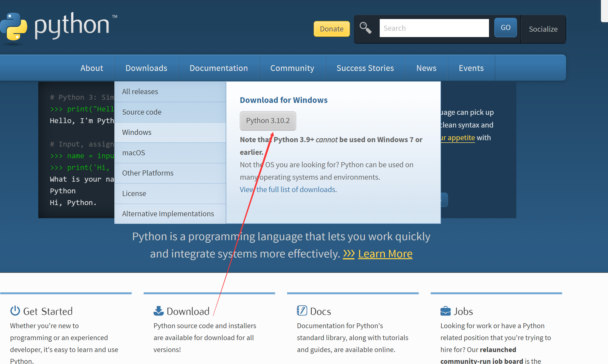Click the '# Python 3: Sim' code comment

click(82, 97)
